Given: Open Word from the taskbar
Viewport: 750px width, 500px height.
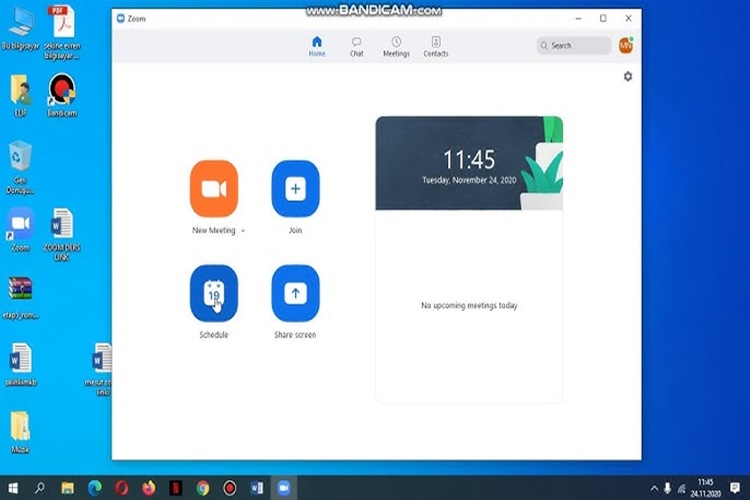Looking at the screenshot, I should click(257, 488).
